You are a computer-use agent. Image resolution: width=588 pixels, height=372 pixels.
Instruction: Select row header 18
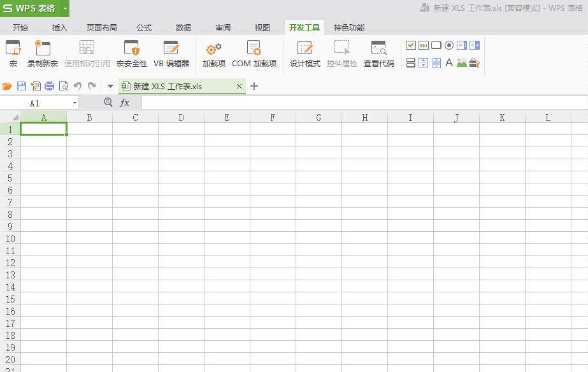coord(10,335)
